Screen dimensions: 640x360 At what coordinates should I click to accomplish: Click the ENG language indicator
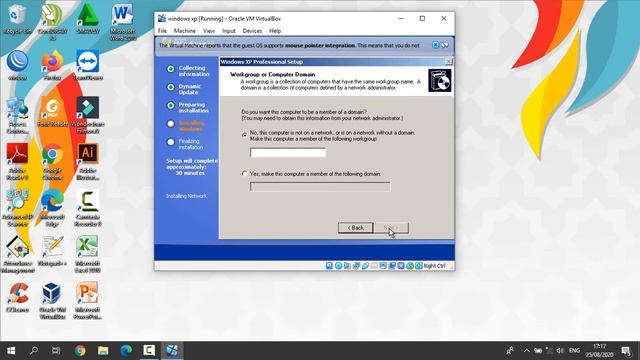(x=574, y=351)
